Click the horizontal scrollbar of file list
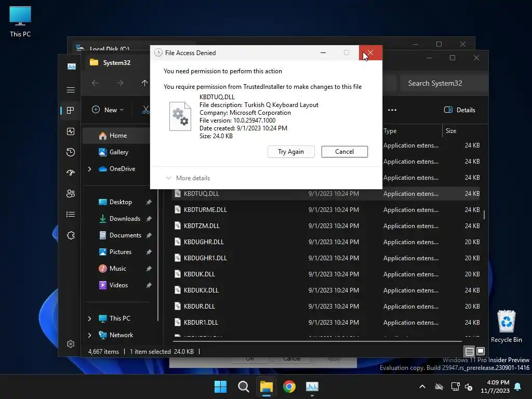 coord(317,341)
